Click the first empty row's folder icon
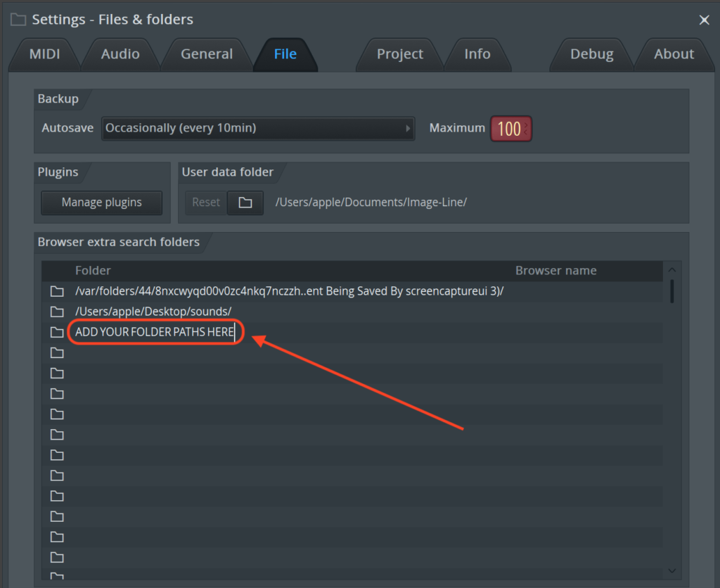720x588 pixels. click(x=57, y=352)
